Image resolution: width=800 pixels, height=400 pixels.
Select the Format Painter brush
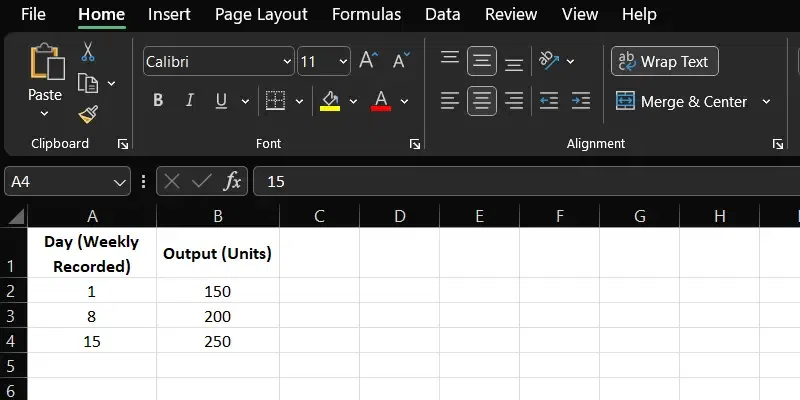[88, 113]
